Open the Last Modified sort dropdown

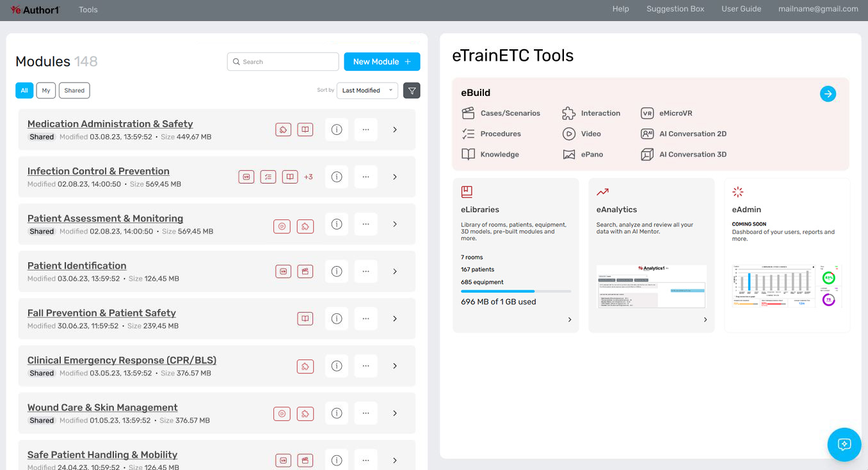(367, 90)
